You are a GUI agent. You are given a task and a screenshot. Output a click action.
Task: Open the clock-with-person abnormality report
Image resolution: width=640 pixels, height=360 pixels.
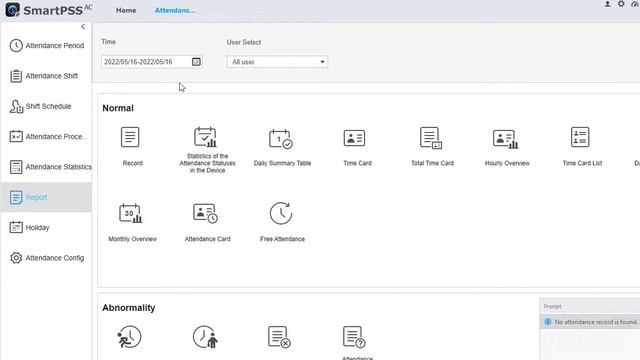[x=205, y=337]
